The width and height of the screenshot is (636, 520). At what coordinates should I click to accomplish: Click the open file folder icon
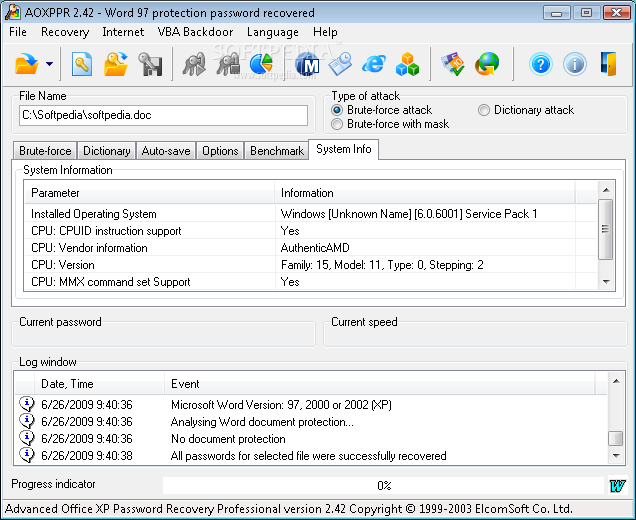tap(27, 64)
